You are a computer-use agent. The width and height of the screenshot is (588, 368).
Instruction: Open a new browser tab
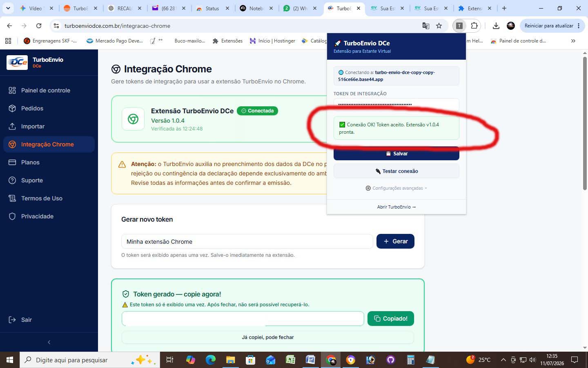(504, 8)
